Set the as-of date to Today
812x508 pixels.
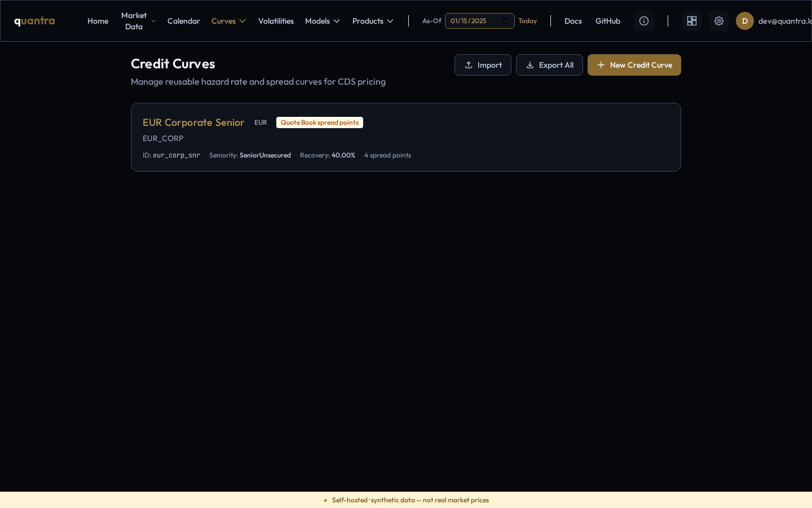point(527,21)
